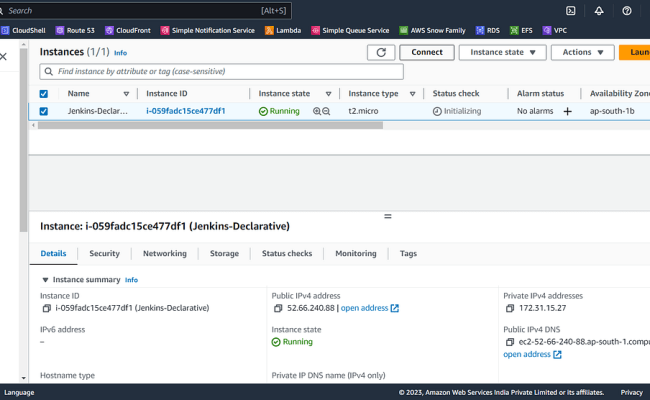
Task: Focus the top Search bar
Action: (144, 11)
